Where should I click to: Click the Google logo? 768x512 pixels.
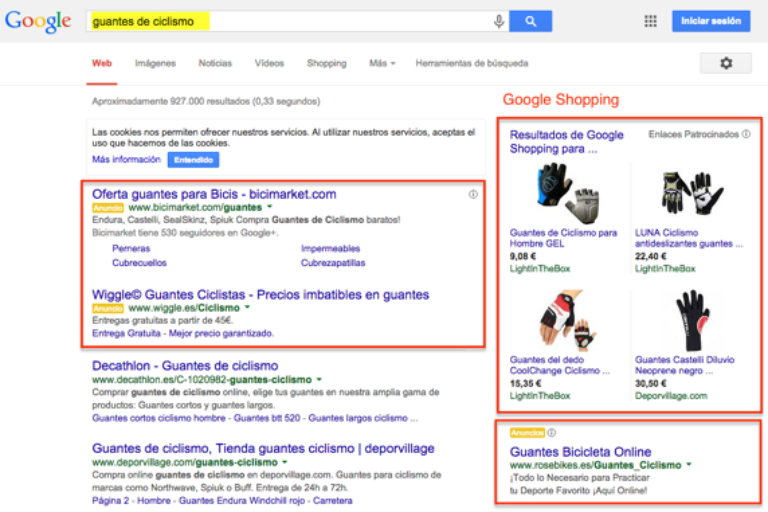[38, 21]
